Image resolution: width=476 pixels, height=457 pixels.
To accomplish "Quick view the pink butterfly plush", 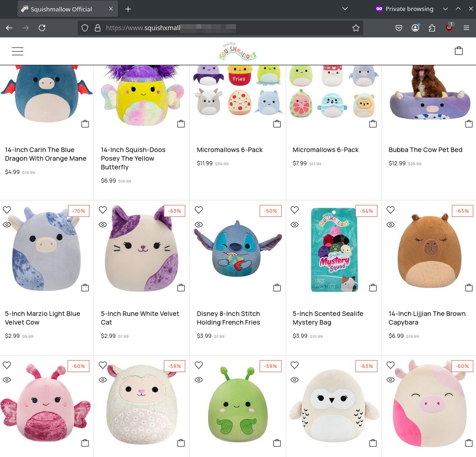I will pos(7,380).
